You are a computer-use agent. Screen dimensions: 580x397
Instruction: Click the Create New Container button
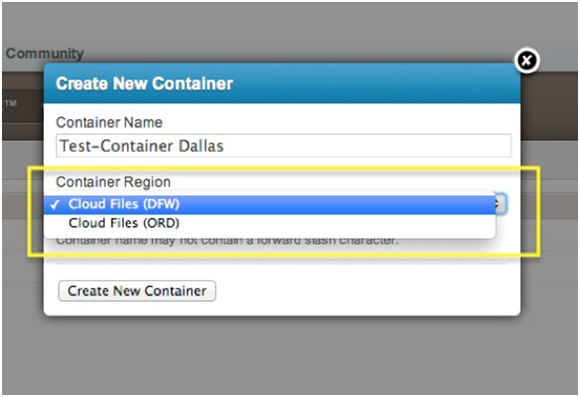coord(137,291)
